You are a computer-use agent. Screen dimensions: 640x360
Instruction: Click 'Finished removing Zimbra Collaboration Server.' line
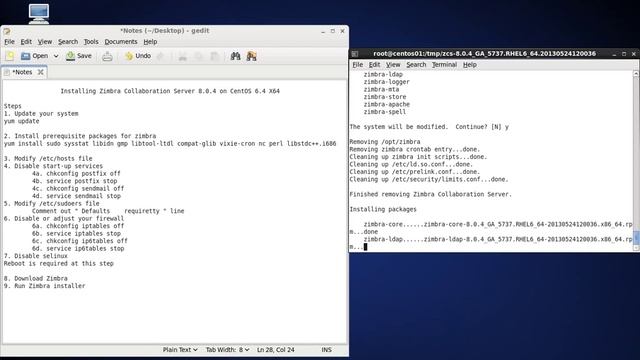tap(430, 194)
